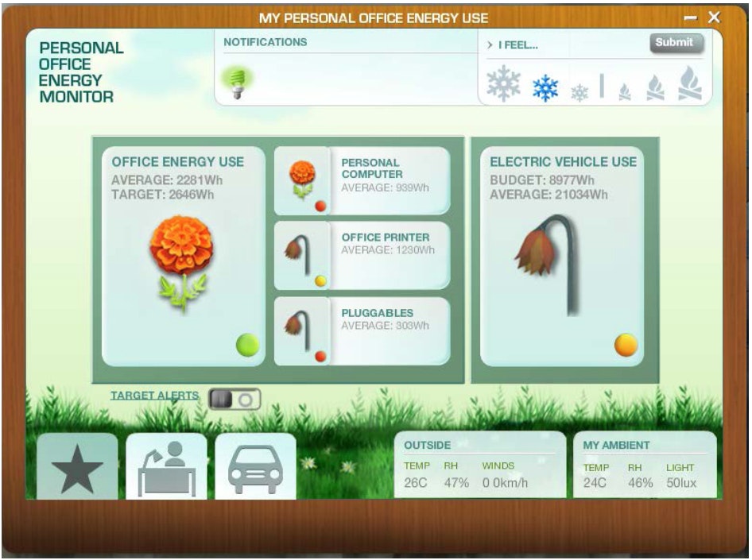Open the car vehicle tab
This screenshot has height=560, width=752.
coord(255,469)
